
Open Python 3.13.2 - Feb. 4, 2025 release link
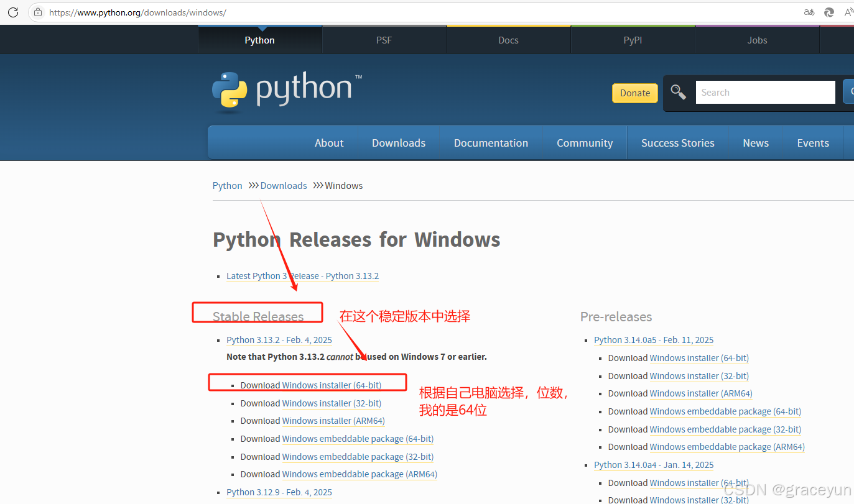[279, 340]
